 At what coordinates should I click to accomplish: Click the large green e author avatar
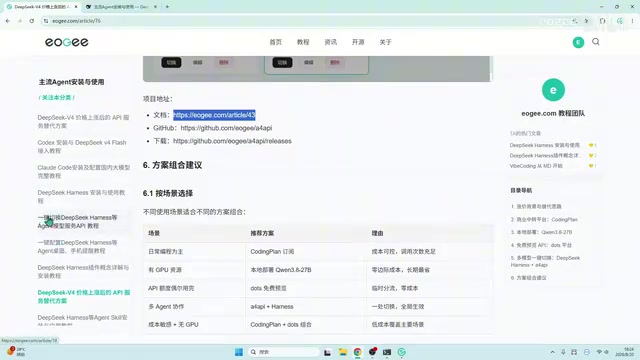pyautogui.click(x=553, y=90)
